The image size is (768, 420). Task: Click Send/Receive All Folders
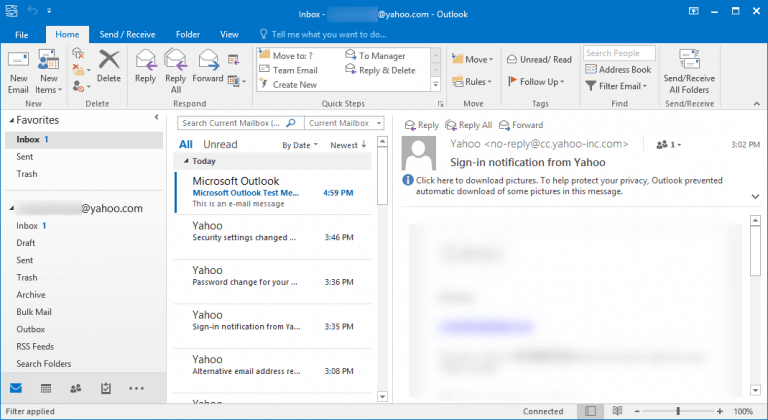(689, 72)
